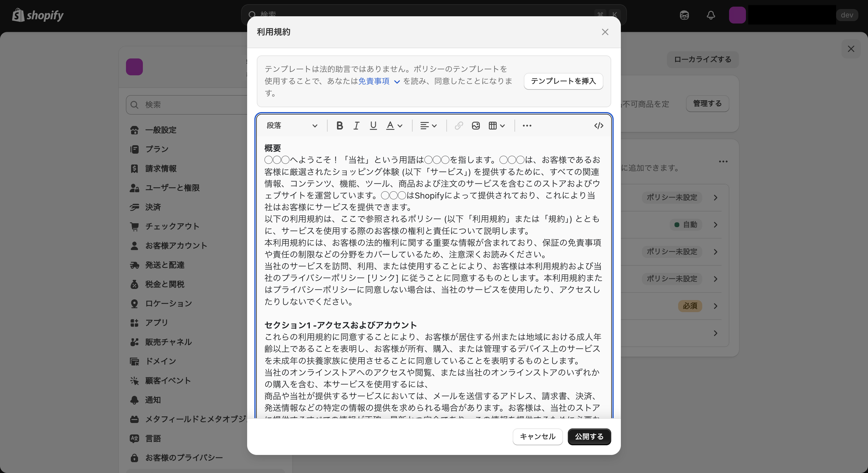Image resolution: width=868 pixels, height=473 pixels.
Task: Insert an image into the policy text
Action: [x=476, y=126]
